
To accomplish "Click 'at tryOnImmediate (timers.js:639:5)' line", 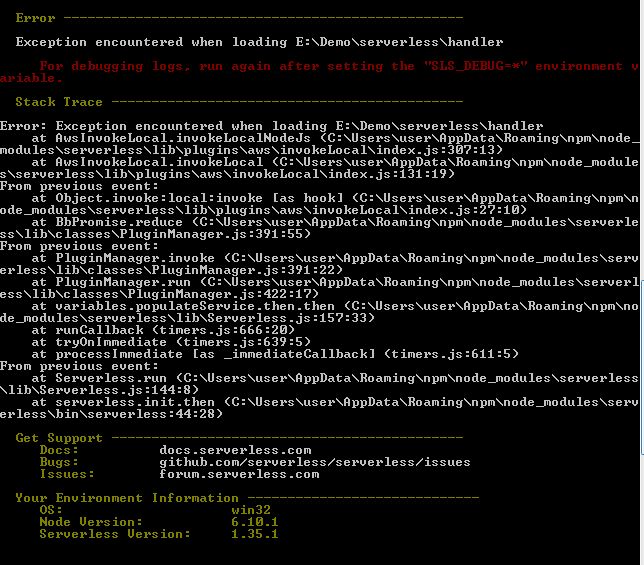I will pos(171,342).
